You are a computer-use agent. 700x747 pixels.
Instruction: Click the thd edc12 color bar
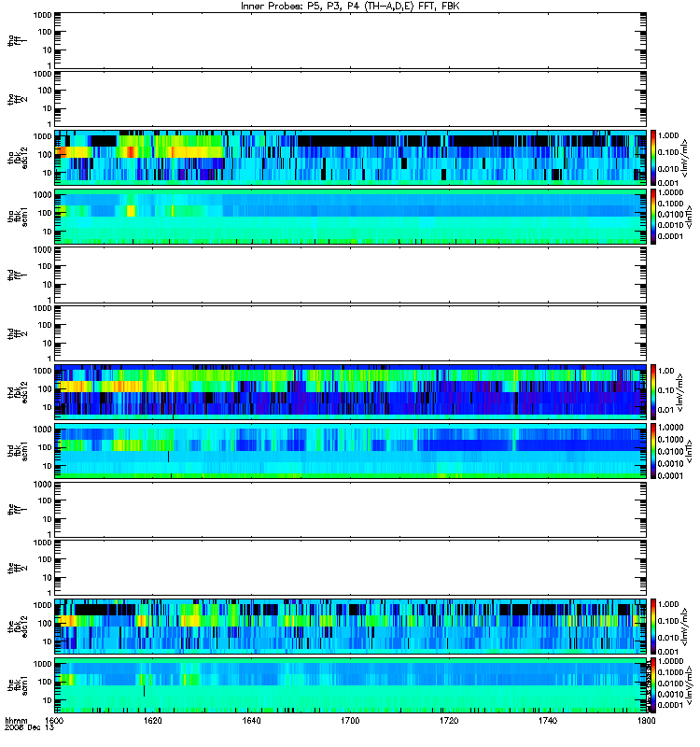tap(653, 392)
